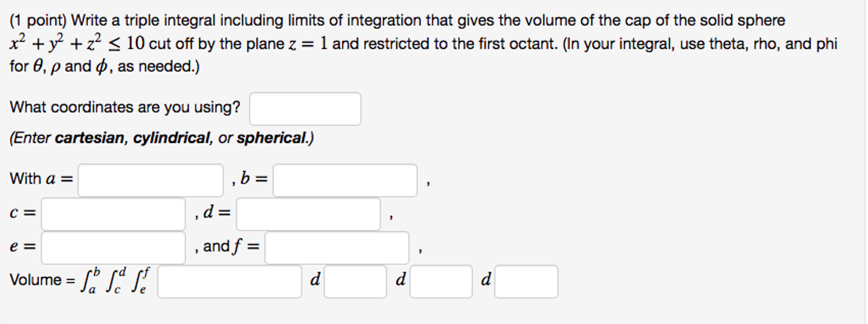The height and width of the screenshot is (324, 868).
Task: Click the input box for a
Action: click(x=151, y=180)
